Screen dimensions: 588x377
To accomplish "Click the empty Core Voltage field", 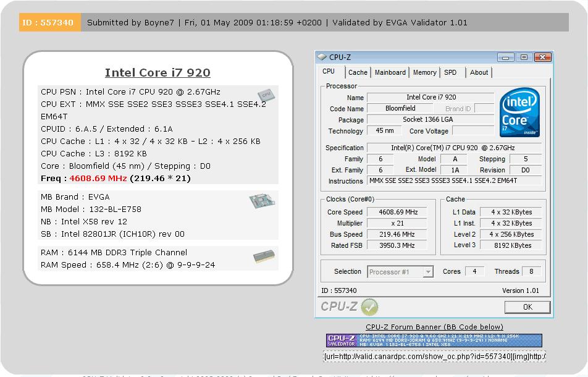I will pyautogui.click(x=474, y=130).
